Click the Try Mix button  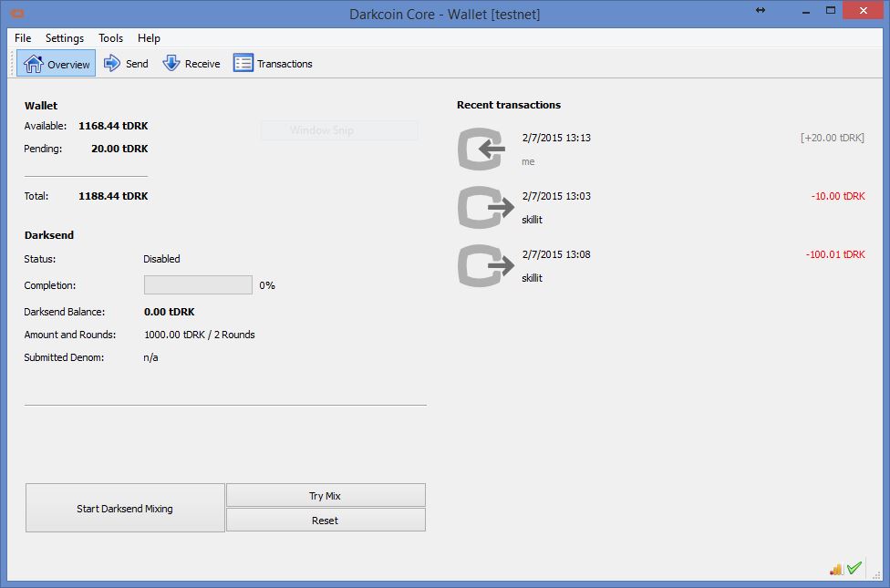point(326,496)
